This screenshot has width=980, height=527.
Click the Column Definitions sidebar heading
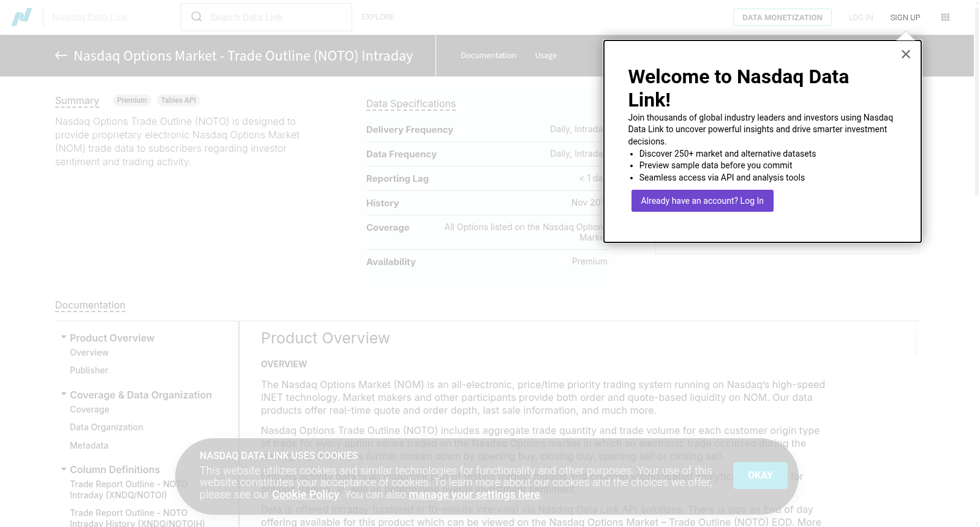click(115, 469)
